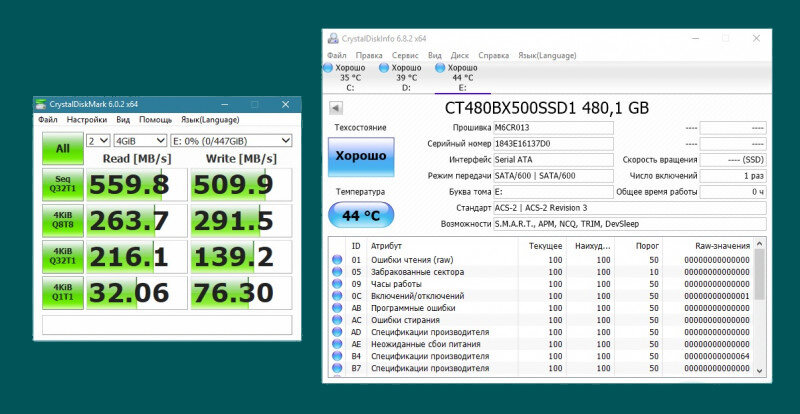The height and width of the screenshot is (414, 800).
Task: Click the Режим передачи value SATA/600
Action: pyautogui.click(x=554, y=176)
